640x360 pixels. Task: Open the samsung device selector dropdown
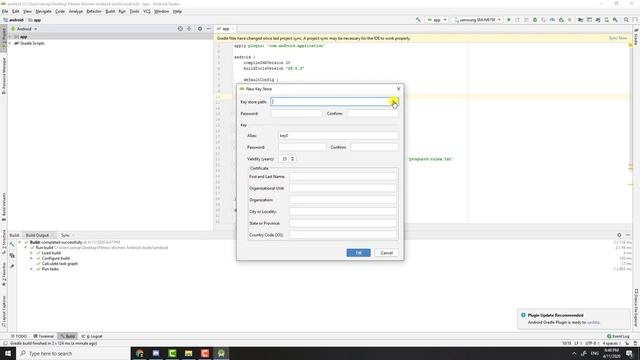point(477,20)
